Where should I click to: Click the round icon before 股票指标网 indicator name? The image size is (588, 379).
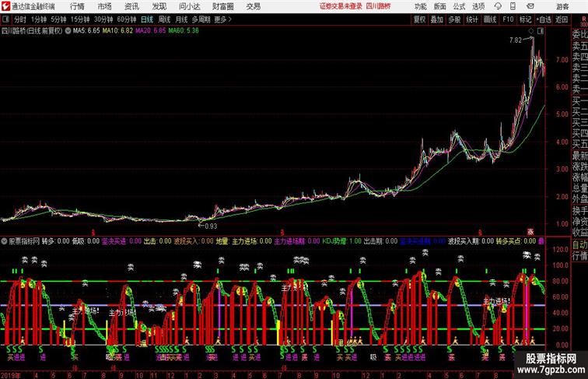click(x=4, y=241)
